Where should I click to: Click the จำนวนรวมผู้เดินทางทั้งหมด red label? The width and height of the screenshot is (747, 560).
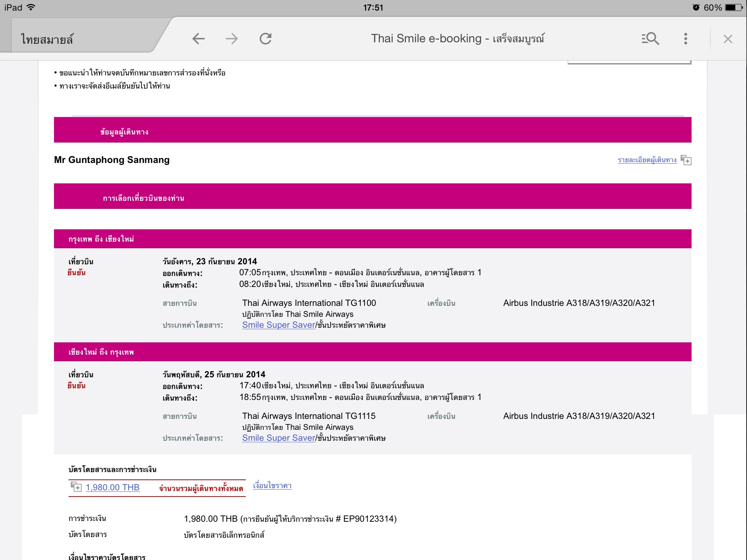coord(201,488)
